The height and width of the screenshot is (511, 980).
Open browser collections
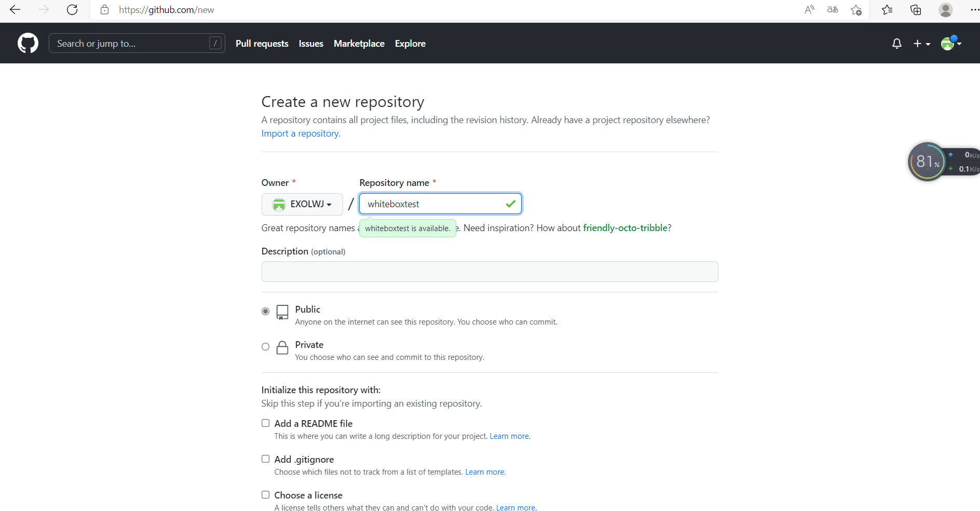pyautogui.click(x=916, y=10)
